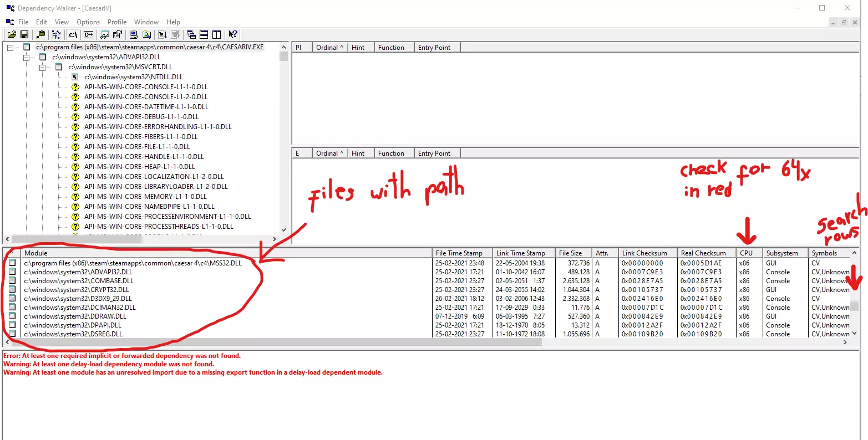Sort module list by the Module column header
868x440 pixels.
[x=227, y=253]
